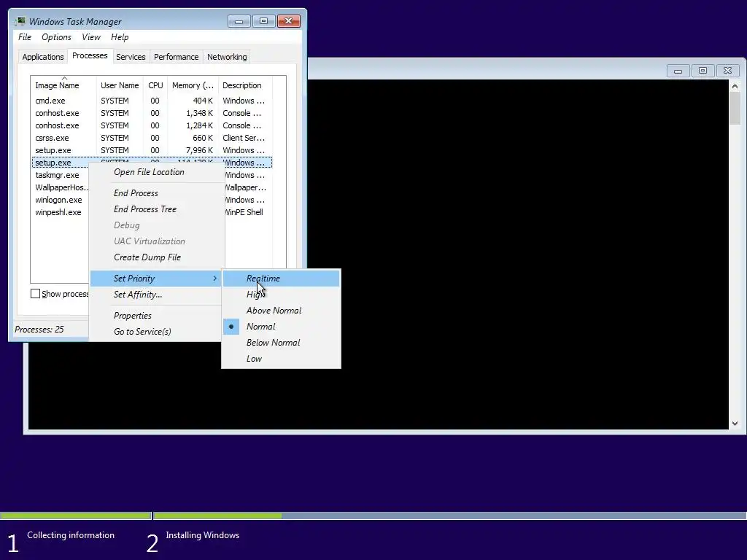Sort by User Name column header
Image resolution: width=747 pixels, height=560 pixels.
(x=120, y=85)
